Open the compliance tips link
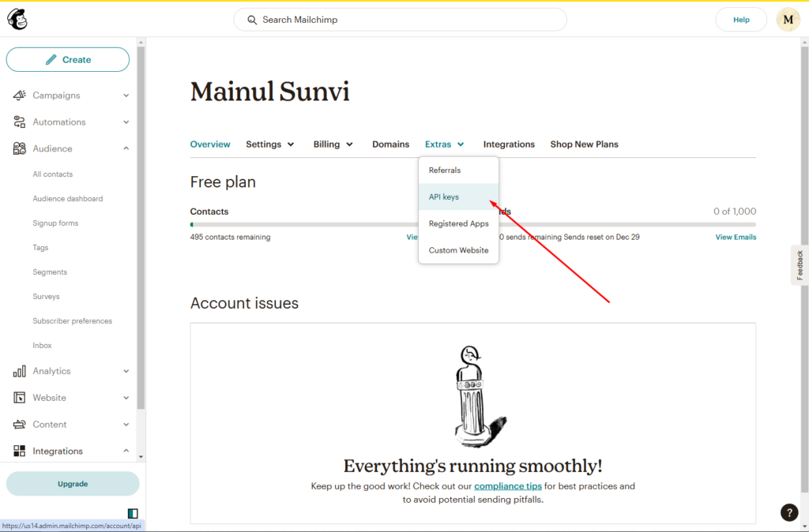The height and width of the screenshot is (532, 809). click(508, 486)
